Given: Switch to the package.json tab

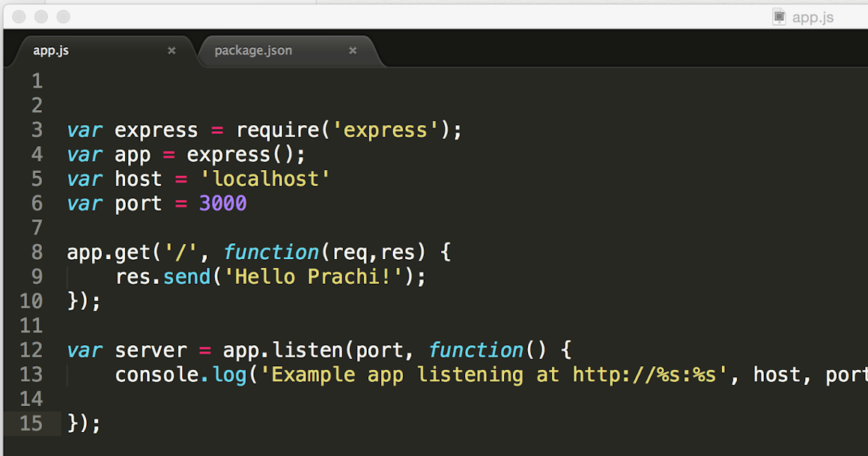Looking at the screenshot, I should (253, 51).
